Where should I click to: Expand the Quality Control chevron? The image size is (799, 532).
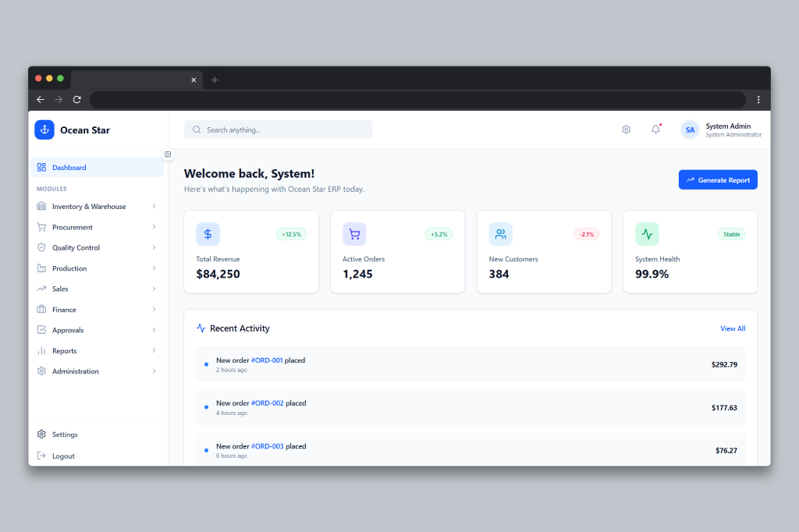tap(154, 247)
